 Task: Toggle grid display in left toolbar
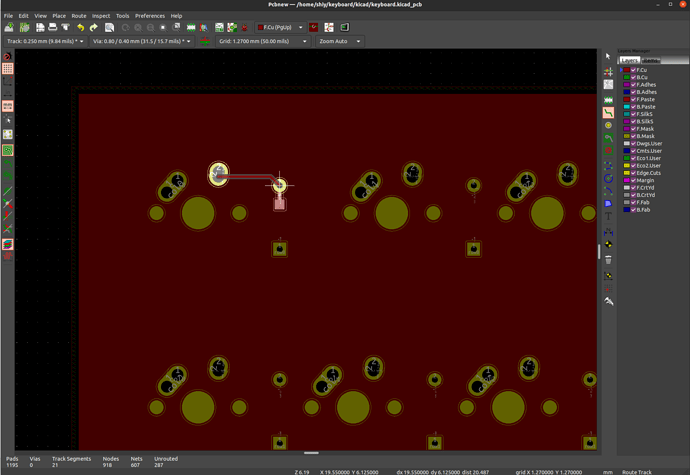click(x=7, y=69)
